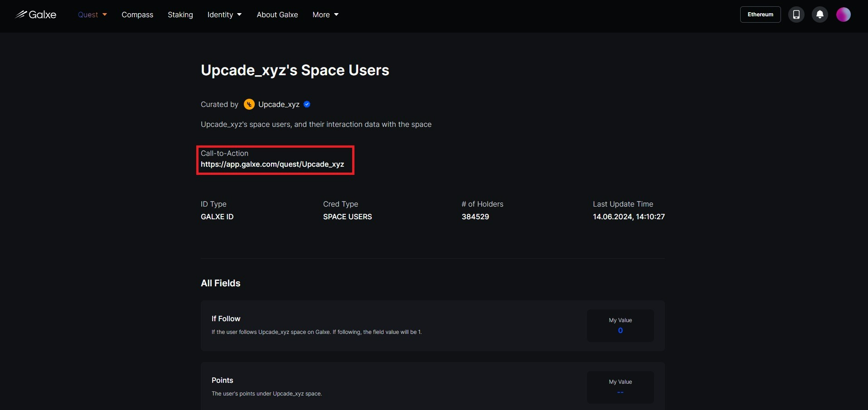Viewport: 868px width, 410px height.
Task: Click the If Follow field card
Action: click(x=390, y=325)
